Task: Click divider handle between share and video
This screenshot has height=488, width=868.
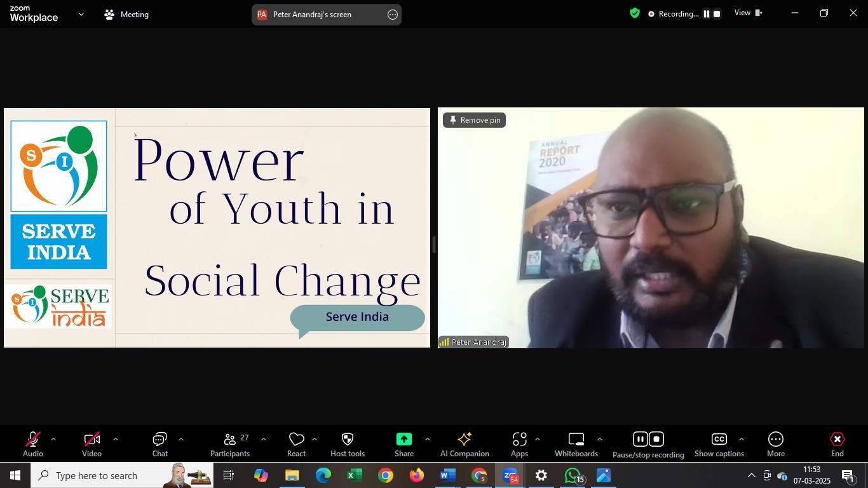Action: click(x=434, y=245)
